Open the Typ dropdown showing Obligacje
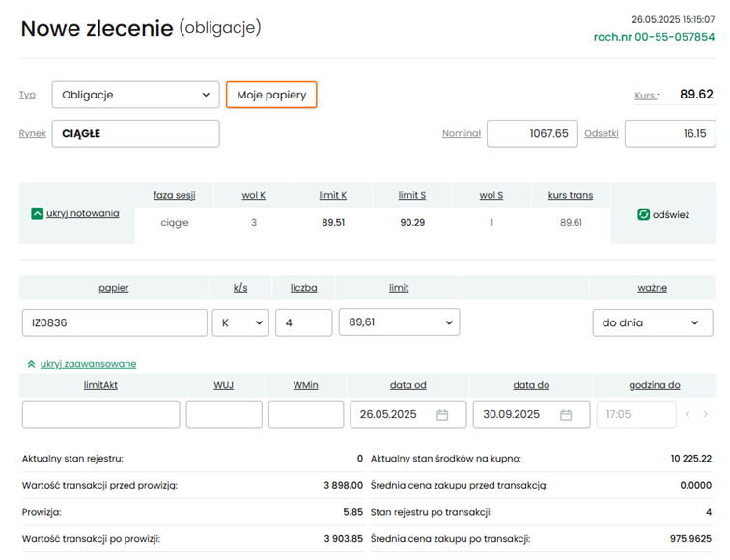 135,95
